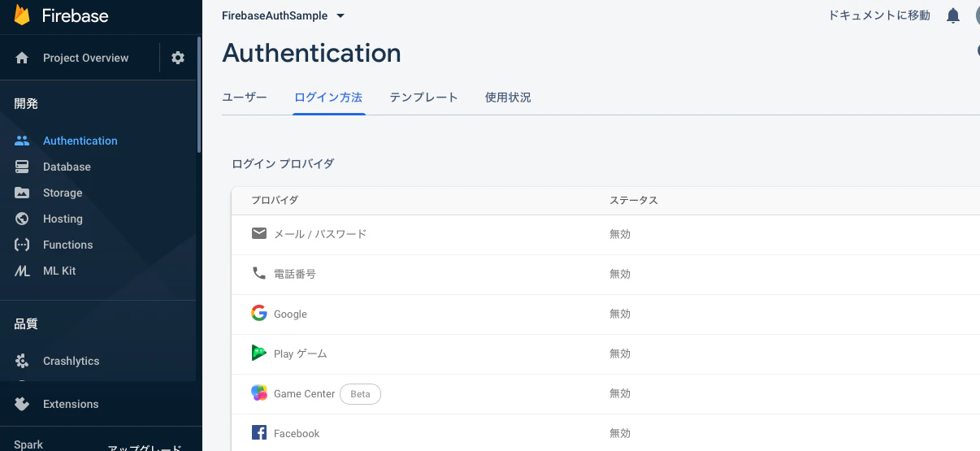Viewport: 980px width, 451px height.
Task: Click 無効 status of 電話番号
Action: [x=620, y=274]
